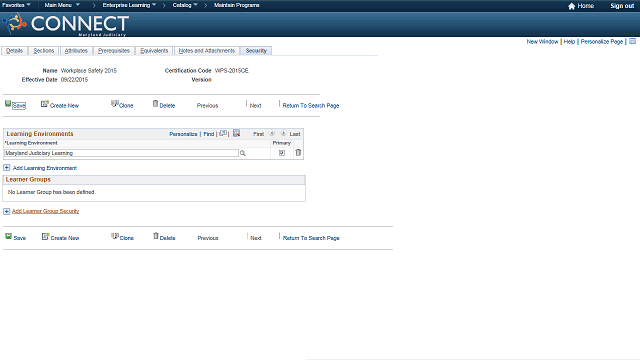Image resolution: width=640 pixels, height=360 pixels.
Task: Click the top Delete link
Action: [x=167, y=105]
